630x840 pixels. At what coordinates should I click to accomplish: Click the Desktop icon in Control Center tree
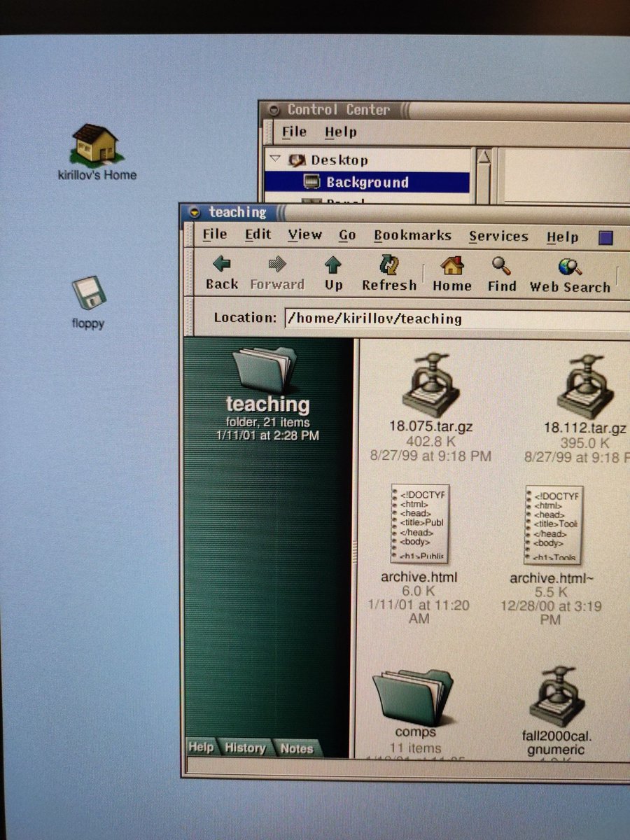point(297,160)
